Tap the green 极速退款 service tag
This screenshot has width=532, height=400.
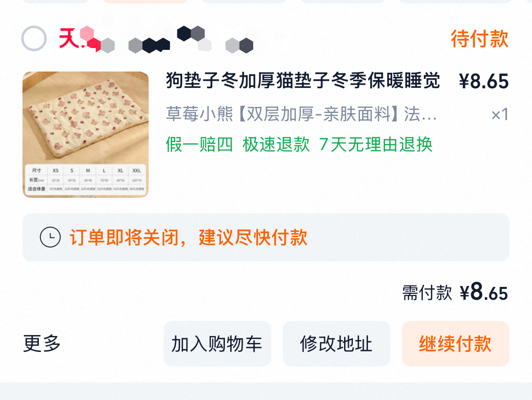click(x=276, y=144)
